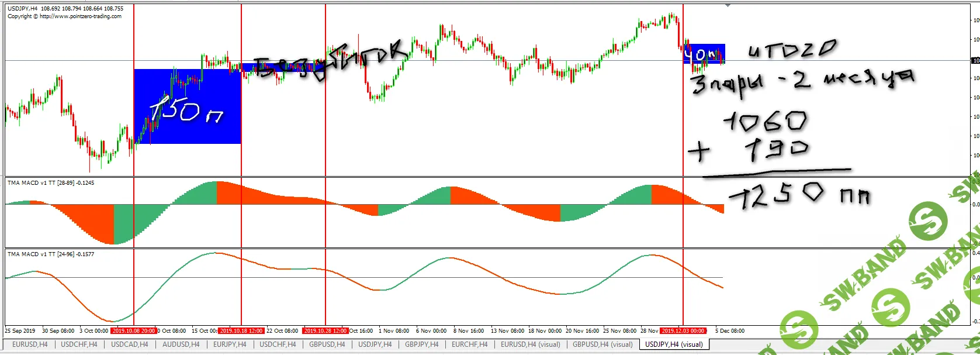Switch to the GBPUSD,H4 (visual) tab
Image resolution: width=980 pixels, height=355 pixels.
[602, 344]
